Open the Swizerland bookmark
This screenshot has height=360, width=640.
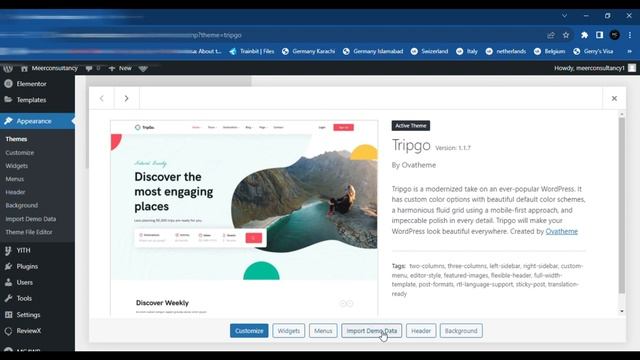tap(429, 51)
